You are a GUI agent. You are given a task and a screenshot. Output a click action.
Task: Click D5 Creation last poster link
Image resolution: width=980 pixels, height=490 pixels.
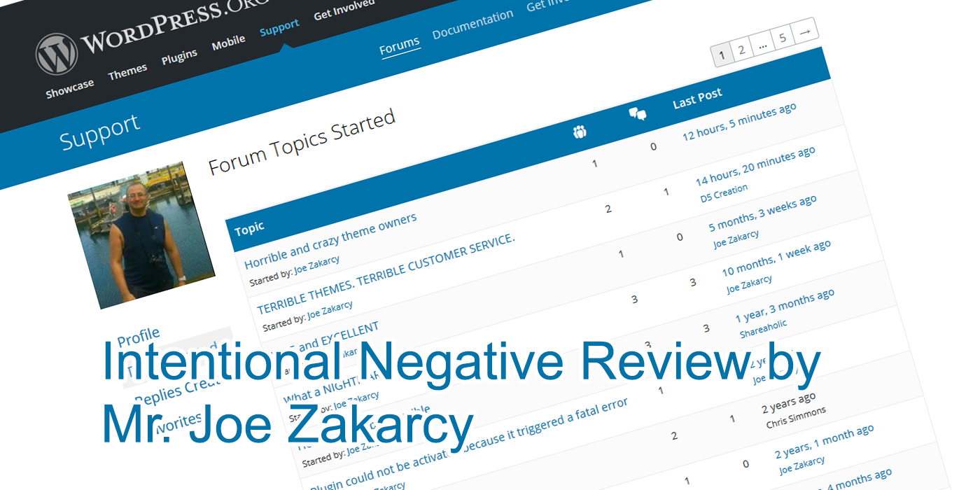click(724, 193)
